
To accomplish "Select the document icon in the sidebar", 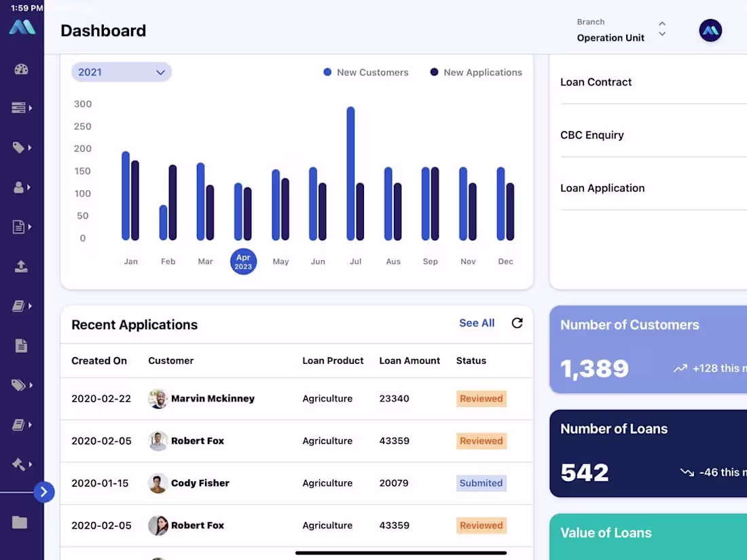I will (x=21, y=346).
